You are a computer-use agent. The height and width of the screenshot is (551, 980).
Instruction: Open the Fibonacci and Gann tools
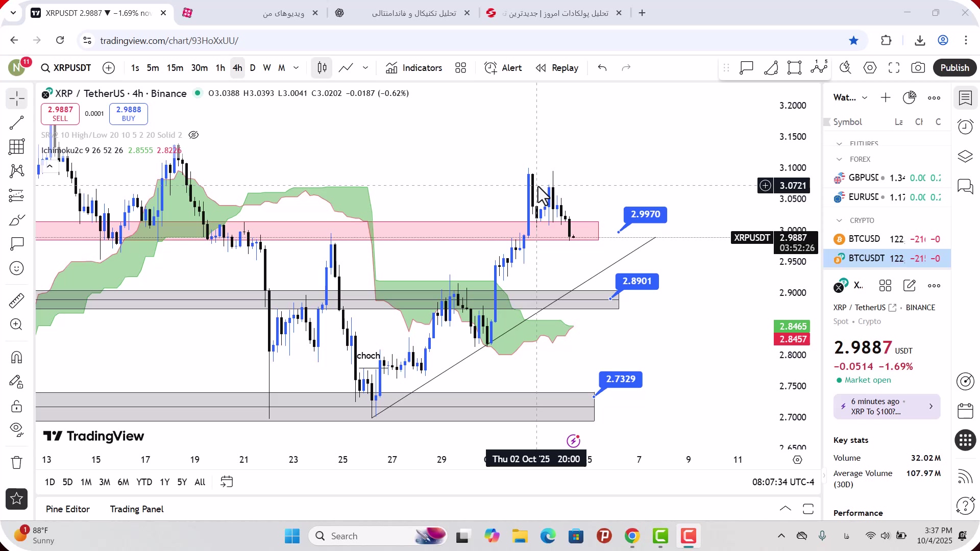coord(17,147)
